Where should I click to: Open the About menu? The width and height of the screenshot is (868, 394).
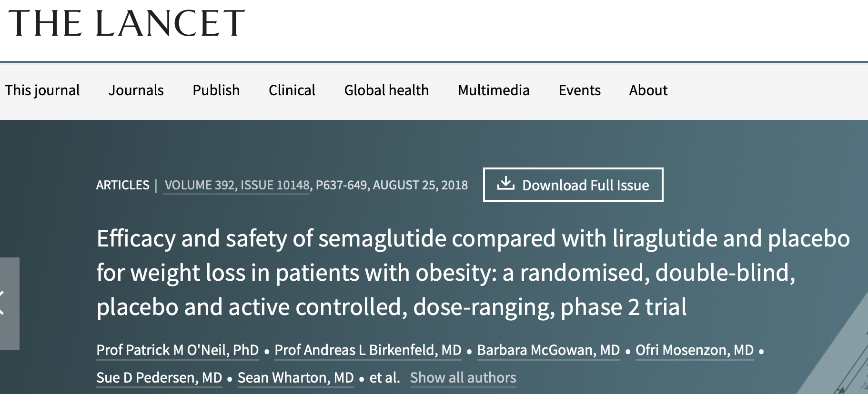648,90
